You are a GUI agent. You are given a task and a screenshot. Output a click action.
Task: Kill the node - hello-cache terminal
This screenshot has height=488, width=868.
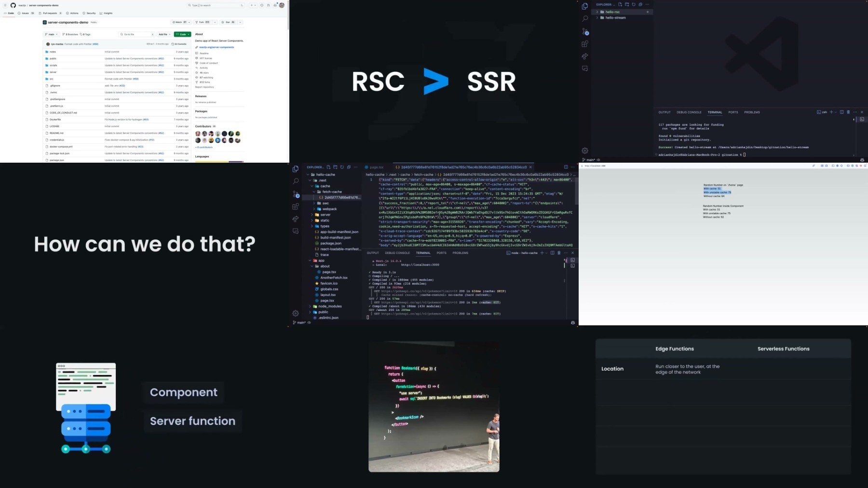point(559,253)
